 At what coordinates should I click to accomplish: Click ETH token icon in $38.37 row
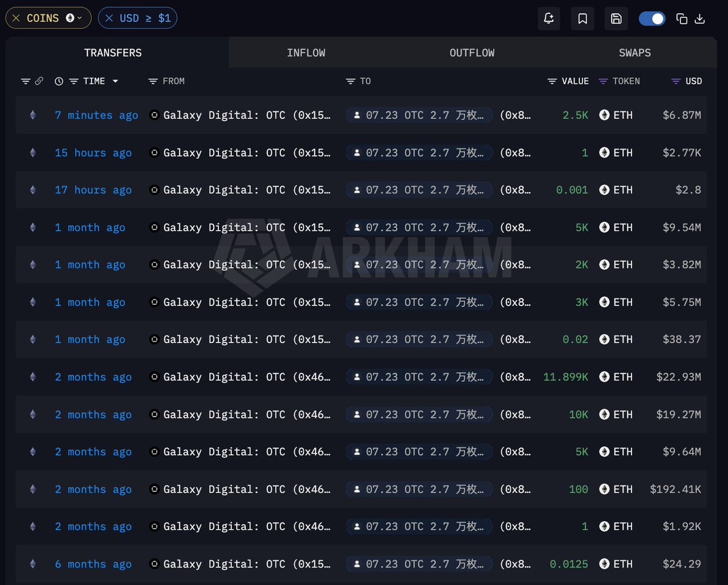(x=604, y=339)
